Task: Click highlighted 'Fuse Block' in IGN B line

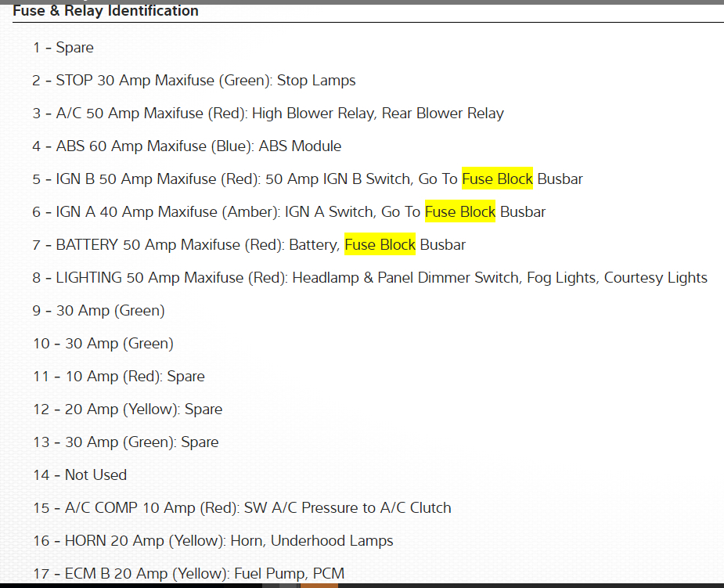Action: point(497,179)
